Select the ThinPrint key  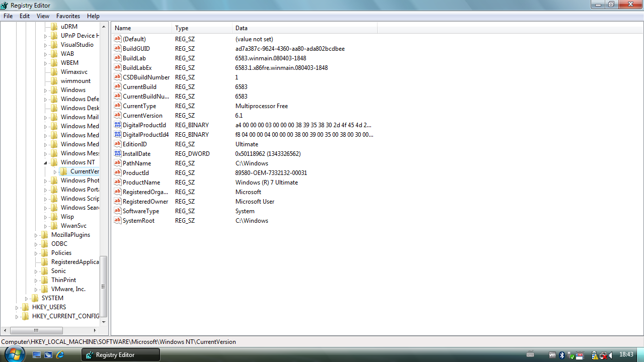63,280
